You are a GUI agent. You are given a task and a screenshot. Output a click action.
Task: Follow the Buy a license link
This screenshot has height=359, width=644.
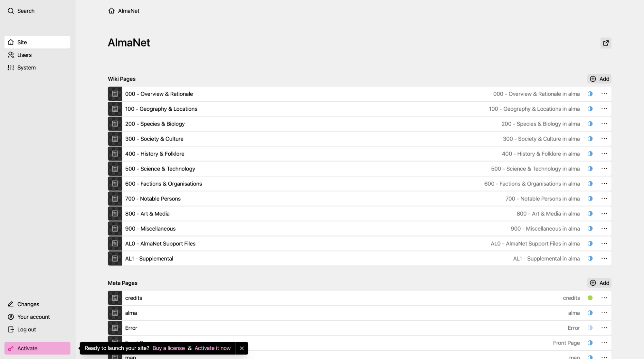168,348
